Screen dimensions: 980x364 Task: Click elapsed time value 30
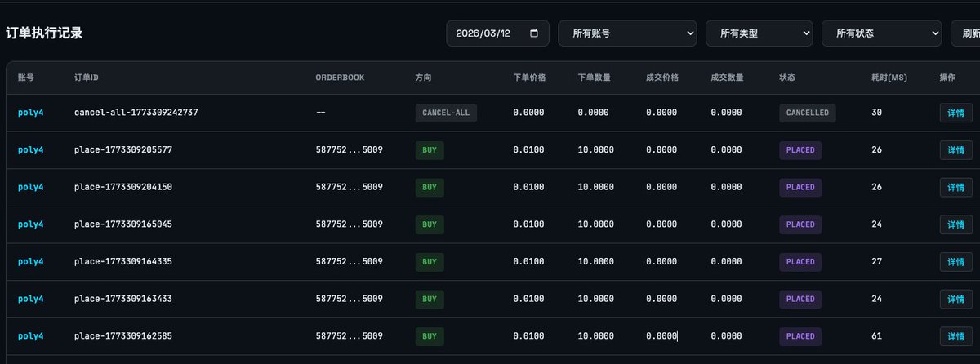pyautogui.click(x=876, y=113)
